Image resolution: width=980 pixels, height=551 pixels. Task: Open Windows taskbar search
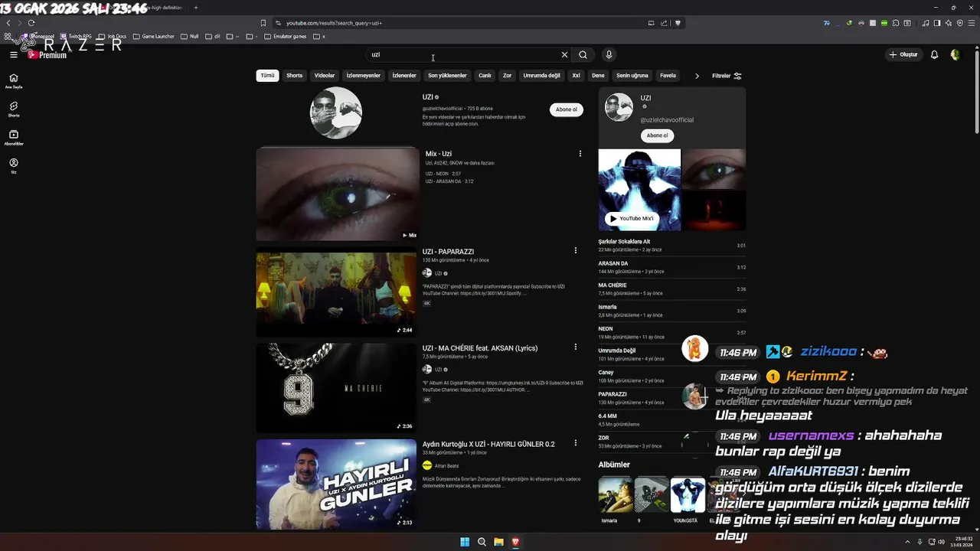pos(482,542)
